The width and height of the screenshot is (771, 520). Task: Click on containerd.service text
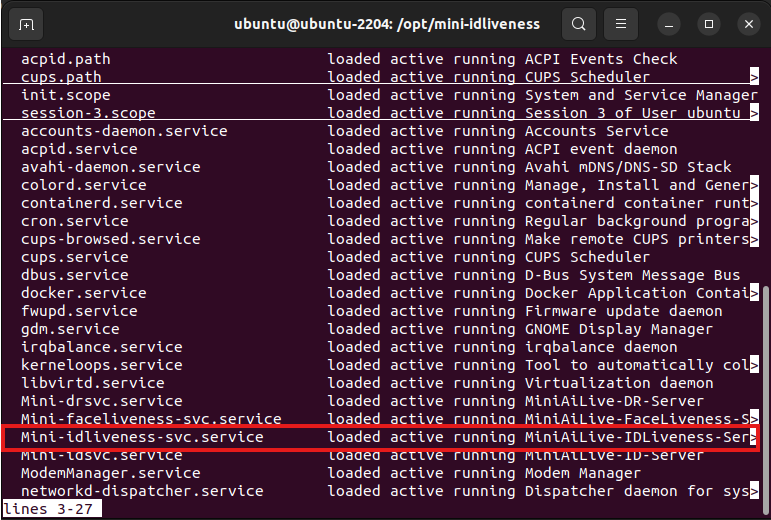click(x=102, y=203)
